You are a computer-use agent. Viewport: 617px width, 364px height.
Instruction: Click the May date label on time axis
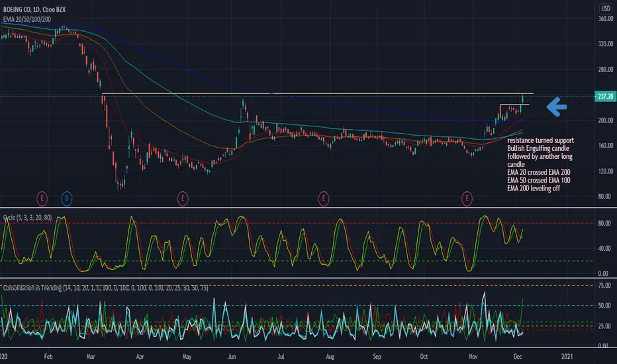pyautogui.click(x=187, y=357)
